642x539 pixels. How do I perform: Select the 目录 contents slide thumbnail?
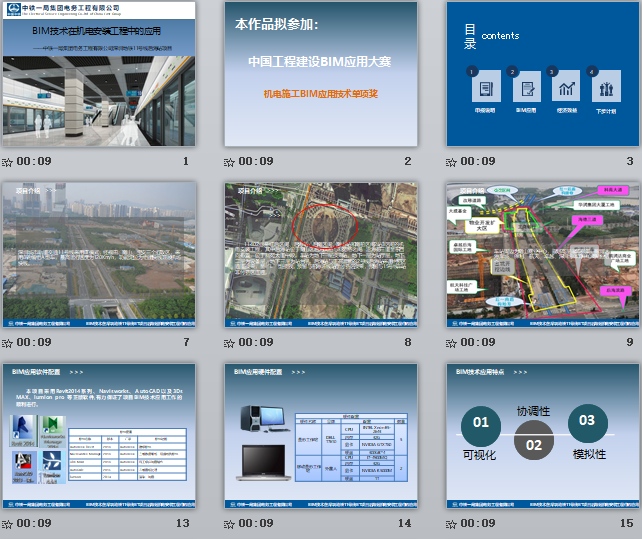point(541,75)
